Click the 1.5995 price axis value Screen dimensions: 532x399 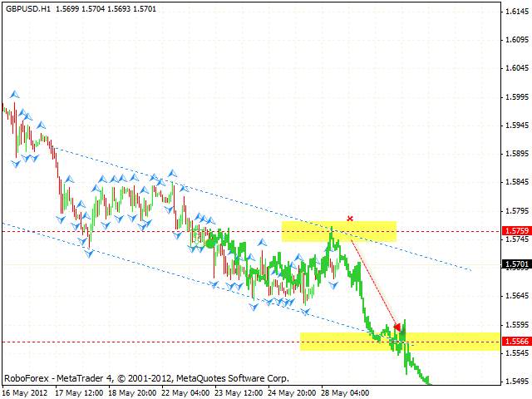tap(515, 96)
